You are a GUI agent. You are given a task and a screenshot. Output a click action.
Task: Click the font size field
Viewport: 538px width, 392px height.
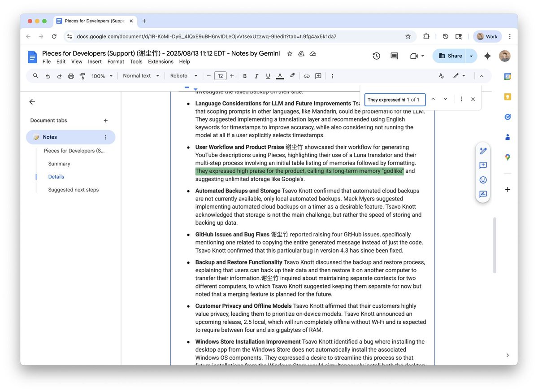(x=220, y=76)
